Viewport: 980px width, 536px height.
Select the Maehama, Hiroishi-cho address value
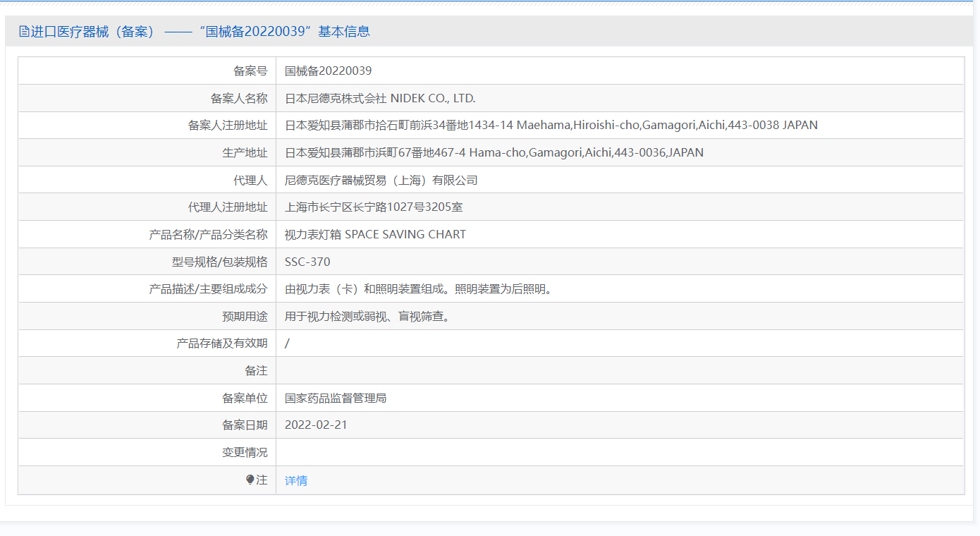click(x=551, y=125)
